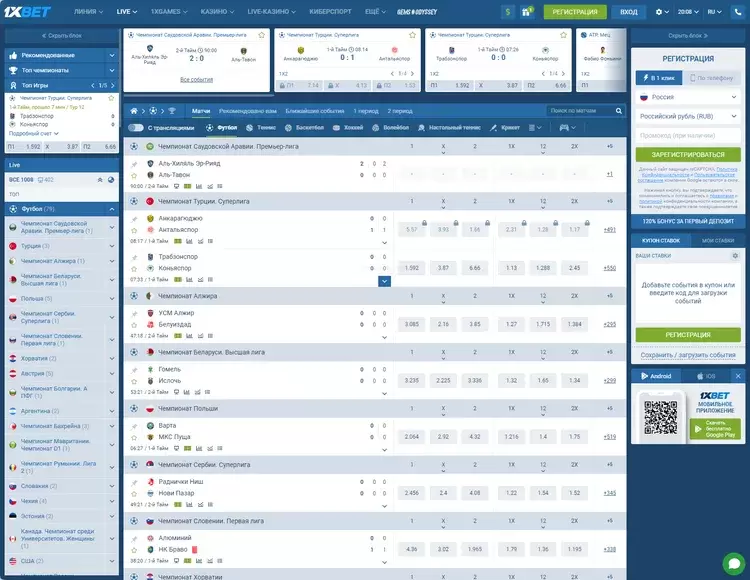Screen dimensions: 750x580
Task: Select the Теннис sport filter
Action: [261, 128]
